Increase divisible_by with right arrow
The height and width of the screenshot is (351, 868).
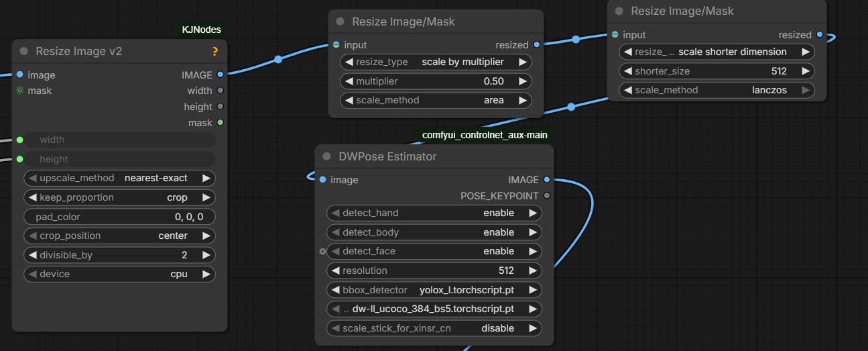pos(206,255)
